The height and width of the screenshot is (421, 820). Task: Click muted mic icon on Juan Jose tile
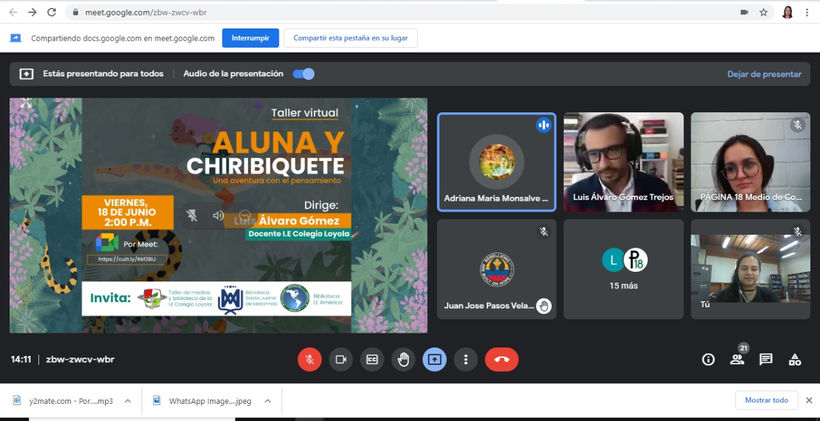[544, 232]
